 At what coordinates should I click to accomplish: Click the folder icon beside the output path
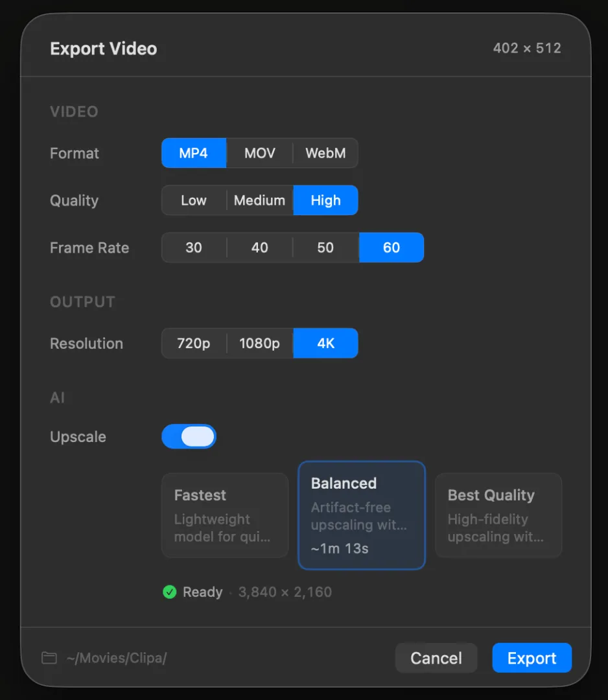[x=49, y=658]
